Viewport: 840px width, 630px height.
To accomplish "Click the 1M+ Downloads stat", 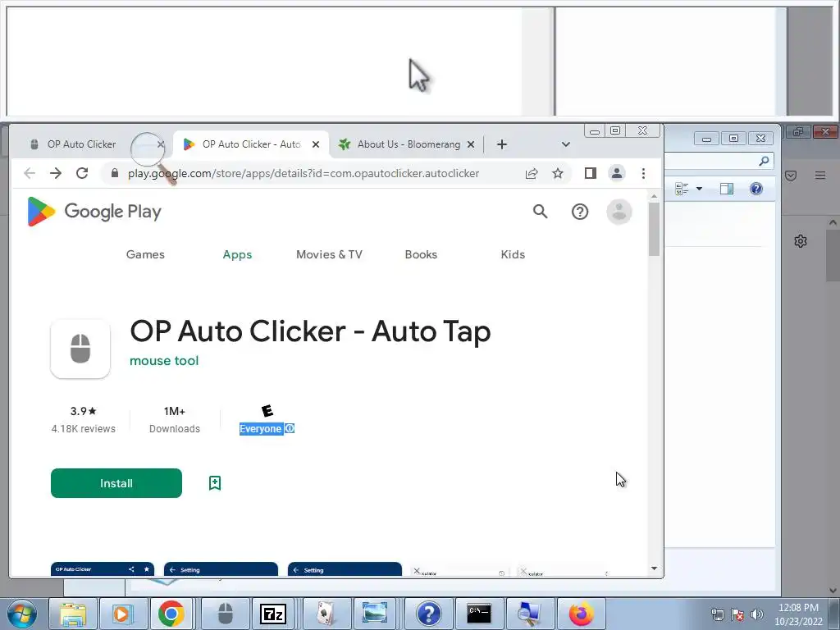I will coord(175,419).
